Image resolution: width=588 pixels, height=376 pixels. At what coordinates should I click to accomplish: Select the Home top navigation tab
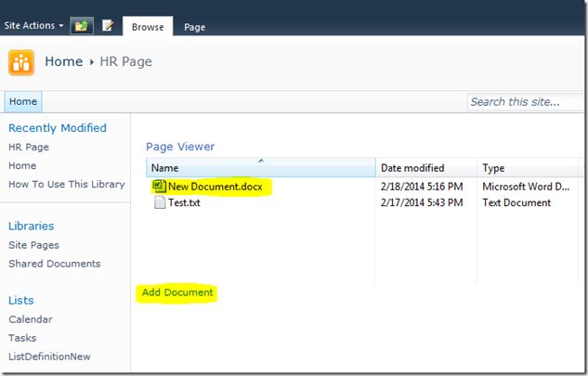(x=23, y=102)
